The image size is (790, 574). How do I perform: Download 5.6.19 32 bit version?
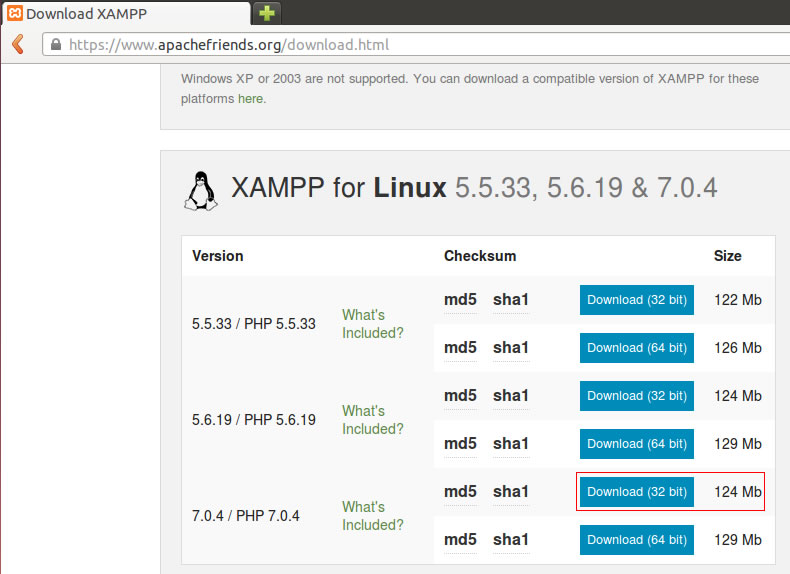click(636, 396)
